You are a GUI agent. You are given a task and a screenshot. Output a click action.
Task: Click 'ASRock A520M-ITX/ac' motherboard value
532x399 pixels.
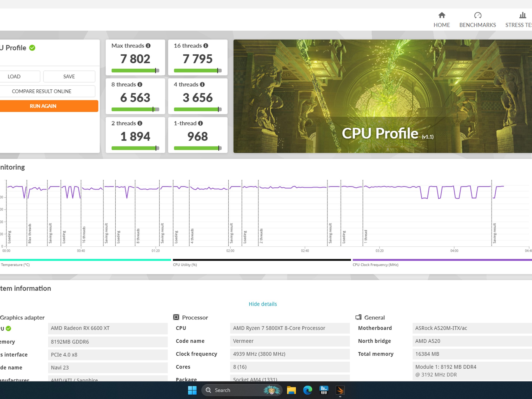tap(472, 328)
